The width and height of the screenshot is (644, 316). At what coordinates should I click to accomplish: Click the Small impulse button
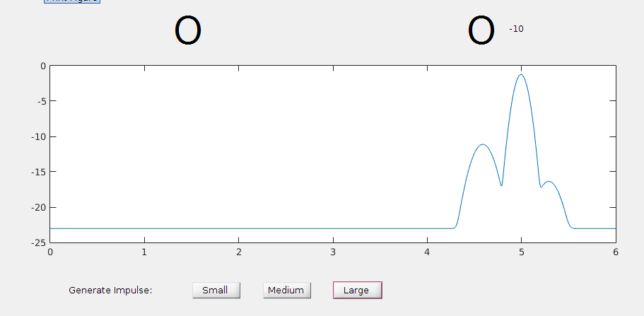(x=216, y=290)
